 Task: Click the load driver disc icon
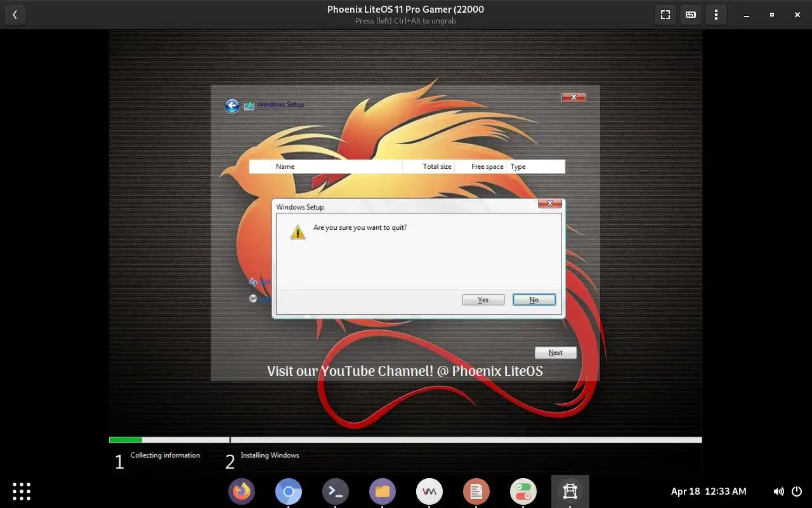[x=253, y=298]
